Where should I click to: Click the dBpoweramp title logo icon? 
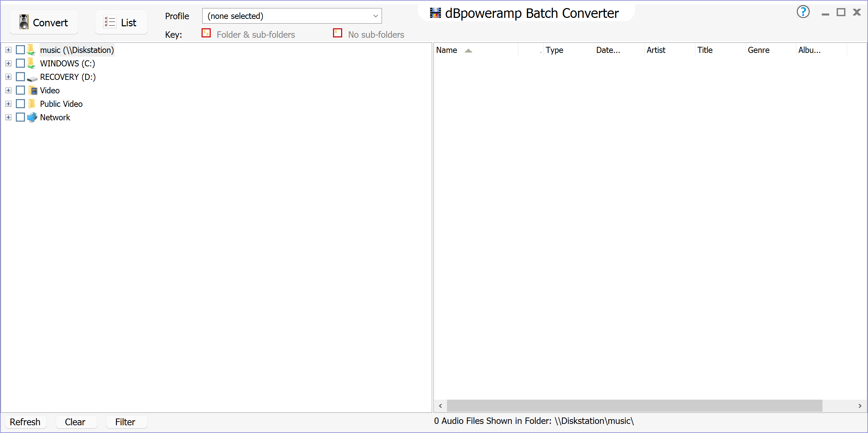(435, 13)
